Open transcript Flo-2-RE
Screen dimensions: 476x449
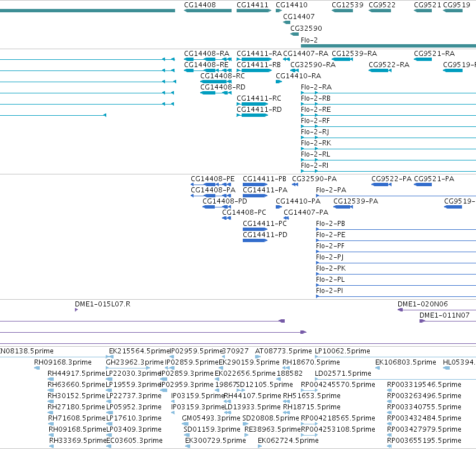(x=315, y=110)
